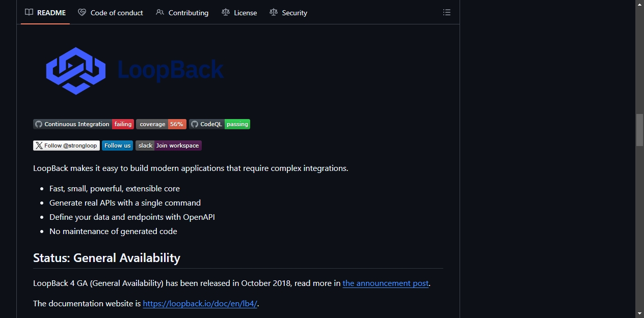Screen dimensions: 644x318
Task: Open the Contributing tab
Action: [x=182, y=13]
